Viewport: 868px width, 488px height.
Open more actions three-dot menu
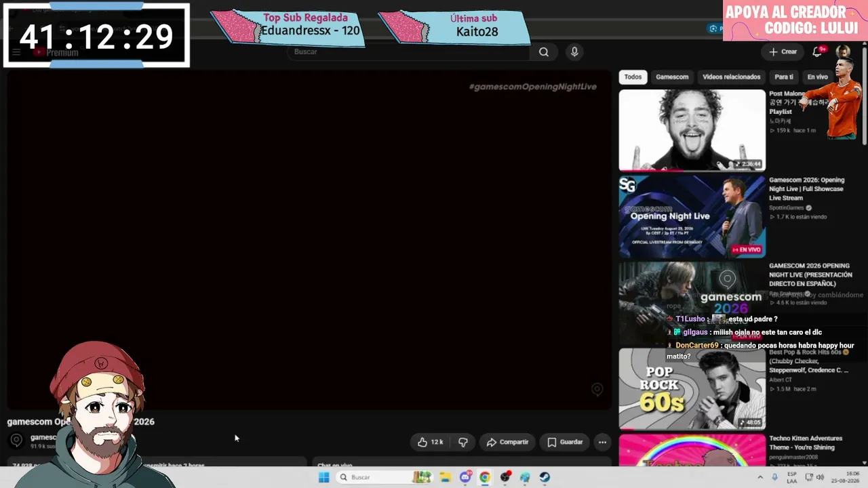coord(602,442)
